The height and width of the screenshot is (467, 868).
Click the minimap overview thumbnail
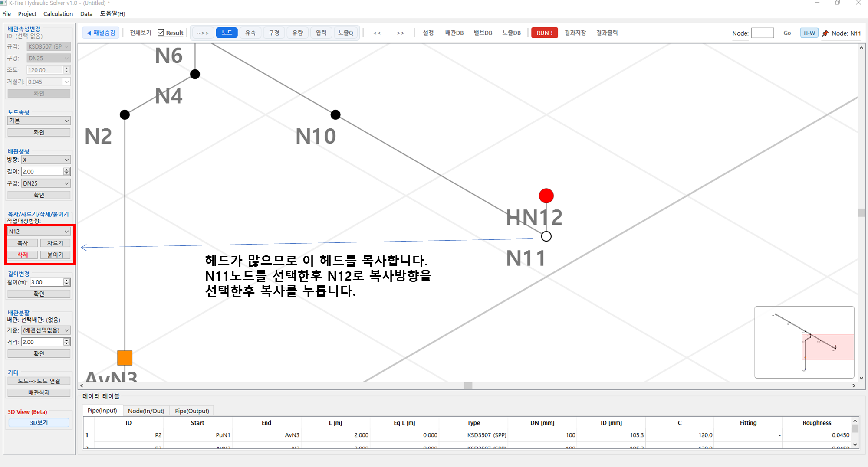pos(804,342)
